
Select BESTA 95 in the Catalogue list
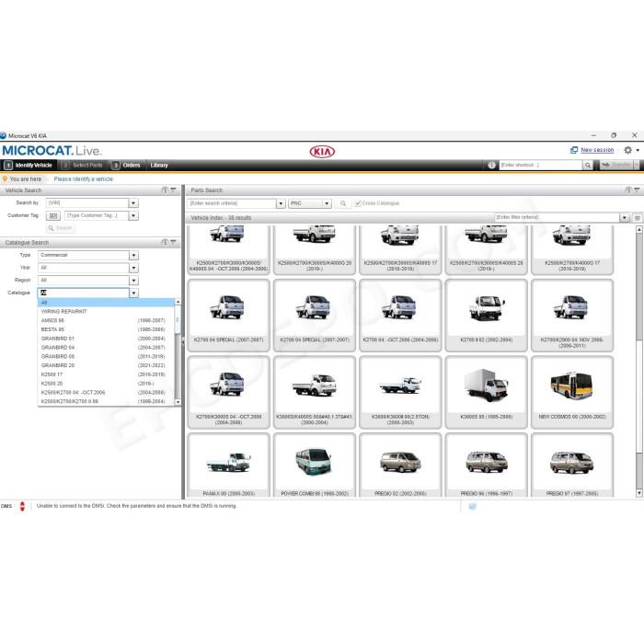[x=106, y=329]
